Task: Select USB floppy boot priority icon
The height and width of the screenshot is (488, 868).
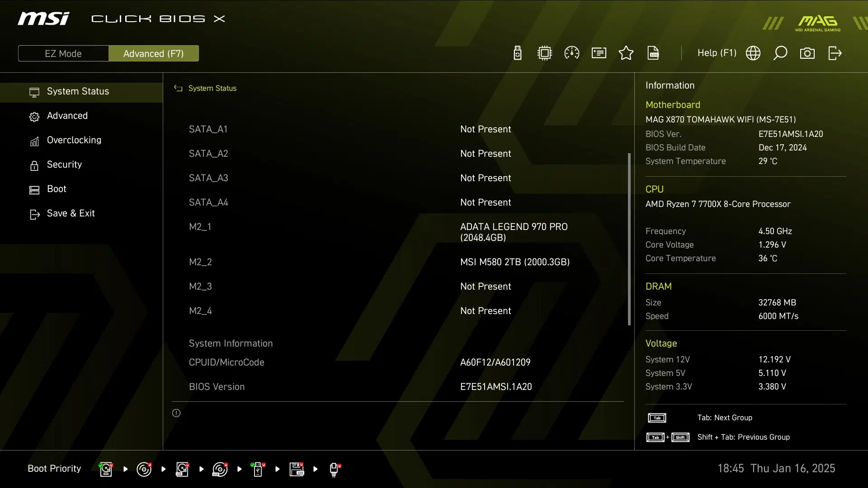Action: pyautogui.click(x=297, y=469)
